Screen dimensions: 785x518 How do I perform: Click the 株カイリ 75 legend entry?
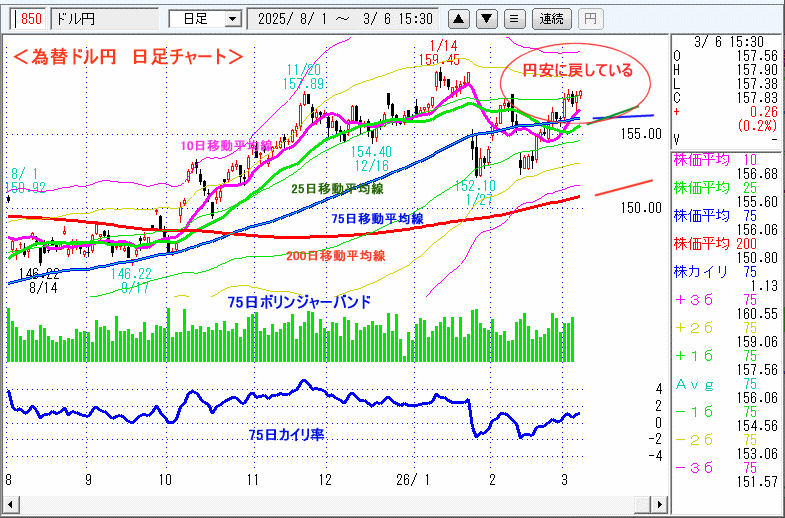click(x=716, y=272)
